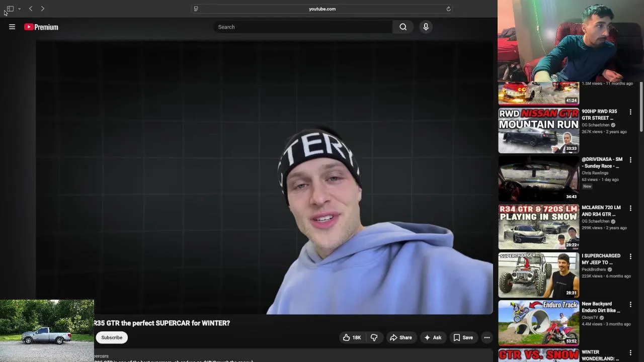Select the youtube.com address field
Screen dimensions: 644x362
322,9
